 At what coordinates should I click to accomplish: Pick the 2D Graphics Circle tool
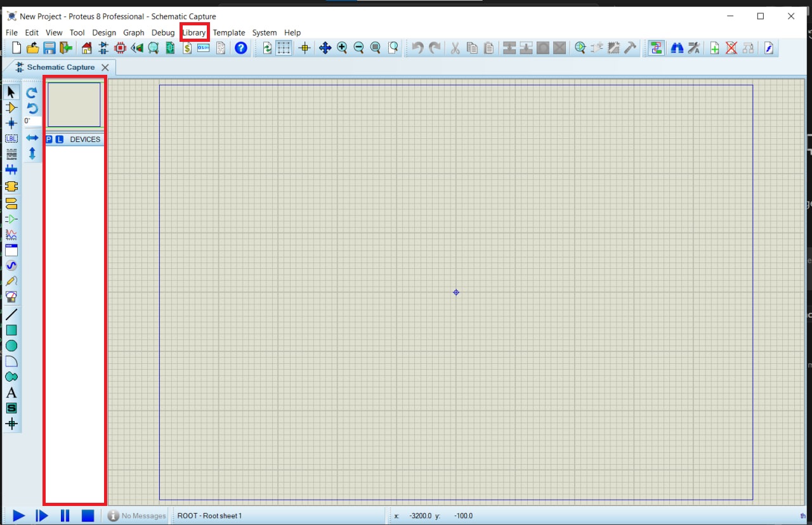click(x=11, y=346)
